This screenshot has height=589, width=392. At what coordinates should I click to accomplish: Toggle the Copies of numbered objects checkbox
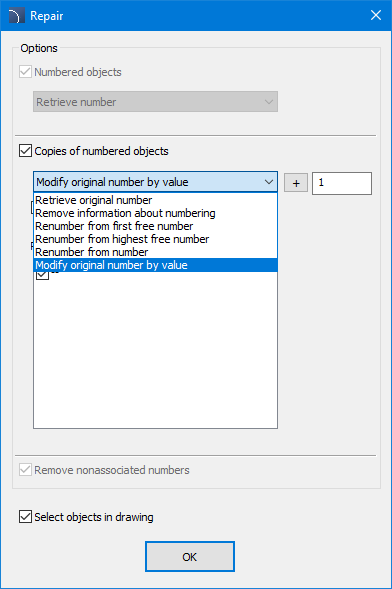[x=26, y=151]
